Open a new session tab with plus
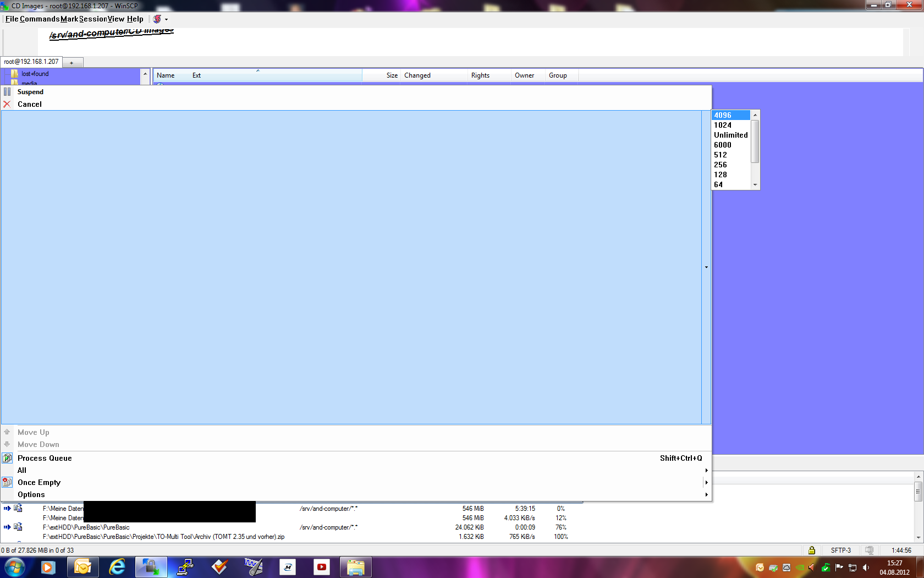The width and height of the screenshot is (924, 578). tap(71, 63)
